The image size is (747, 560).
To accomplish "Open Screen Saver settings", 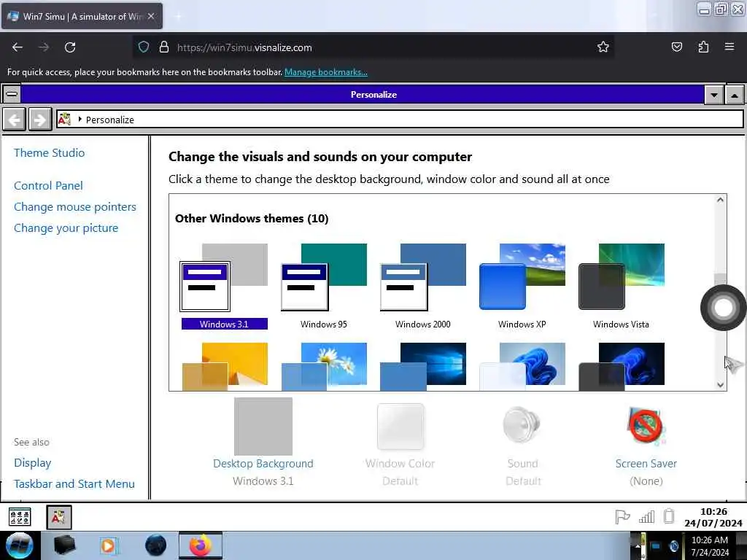I will [646, 445].
